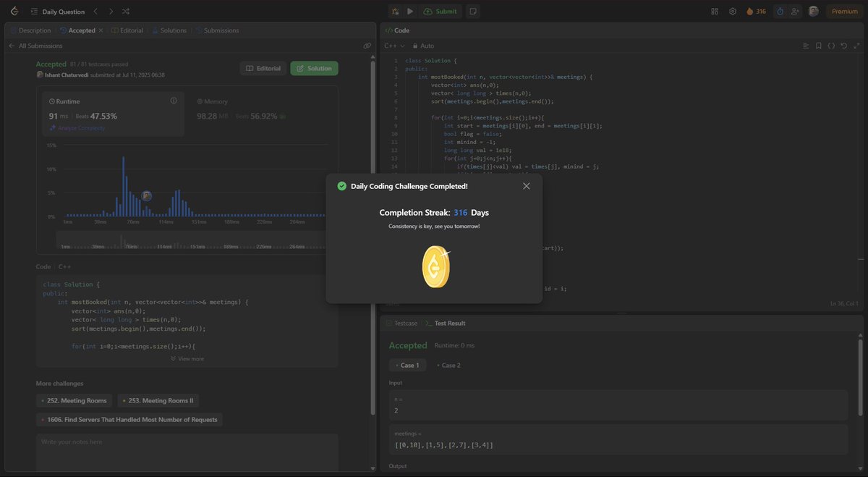Adjust the runtime chart range brush
This screenshot has width=868, height=477.
click(x=193, y=241)
